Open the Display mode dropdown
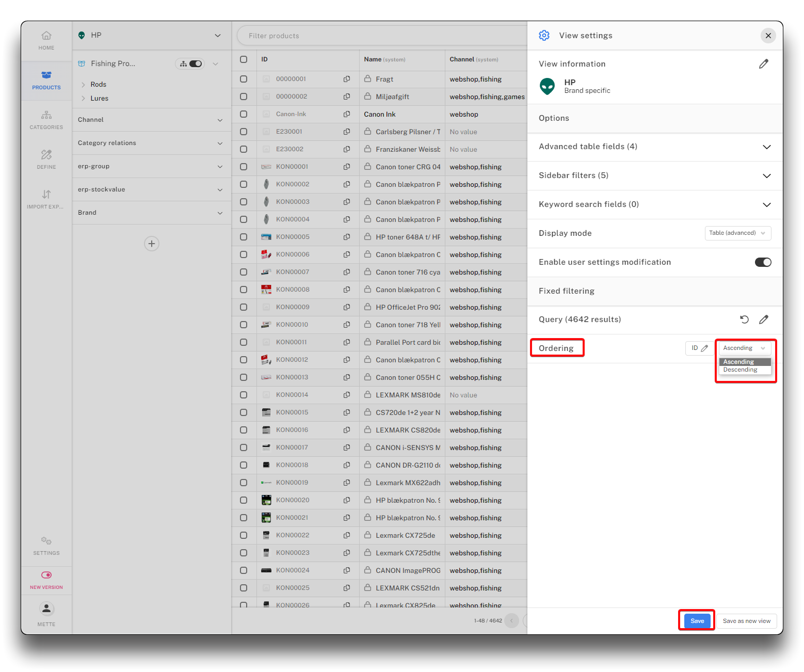804x672 pixels. pos(737,233)
